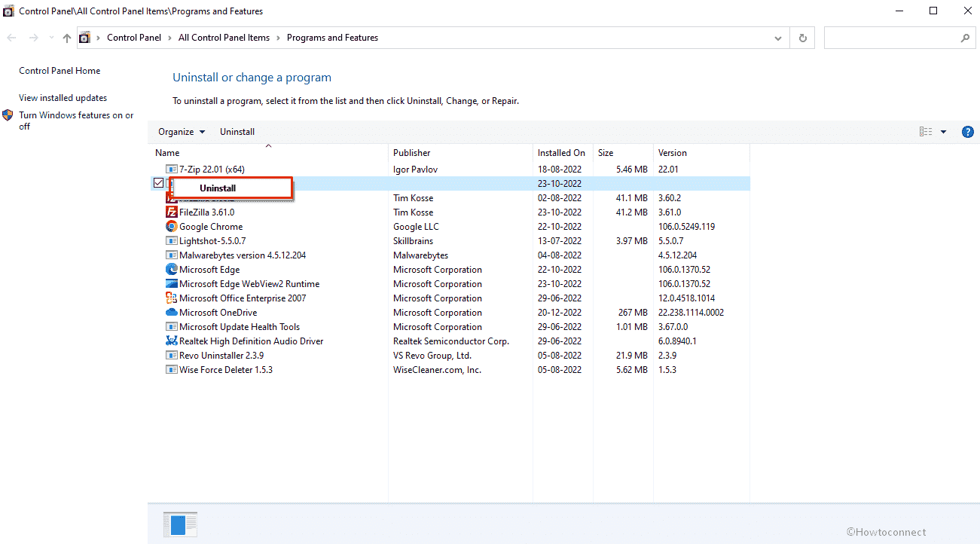Screen dimensions: 980x544
Task: Click the All Control Panel Items breadcrumb
Action: coord(224,38)
